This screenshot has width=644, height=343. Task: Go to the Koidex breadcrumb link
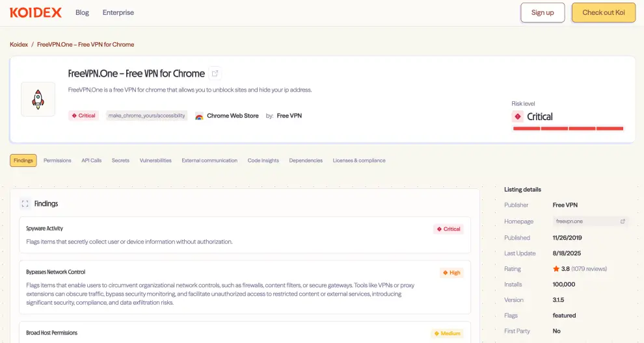(x=19, y=45)
